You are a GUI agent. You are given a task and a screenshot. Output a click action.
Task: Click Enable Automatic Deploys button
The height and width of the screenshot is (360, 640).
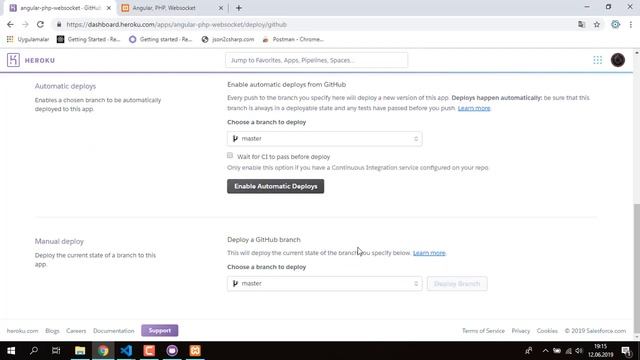pos(276,186)
